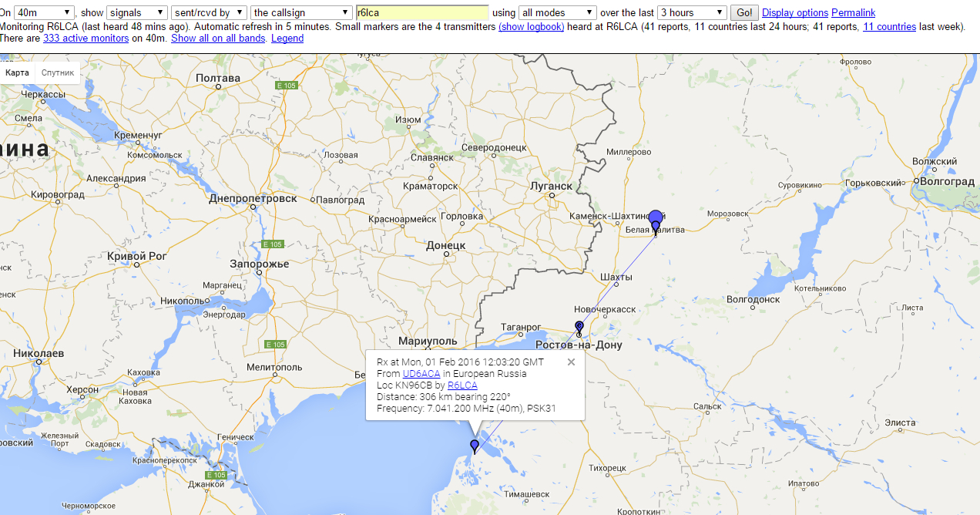This screenshot has height=515, width=980.
Task: Click the 'Distance: 306 km bearing 220°' line
Action: [x=444, y=397]
